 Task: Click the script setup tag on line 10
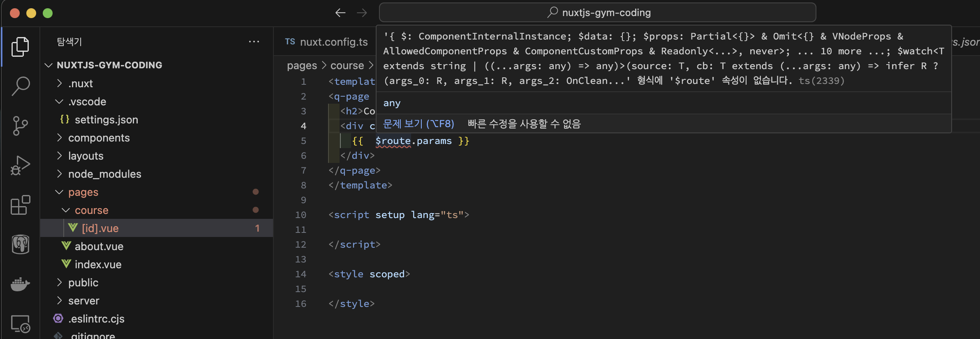399,215
